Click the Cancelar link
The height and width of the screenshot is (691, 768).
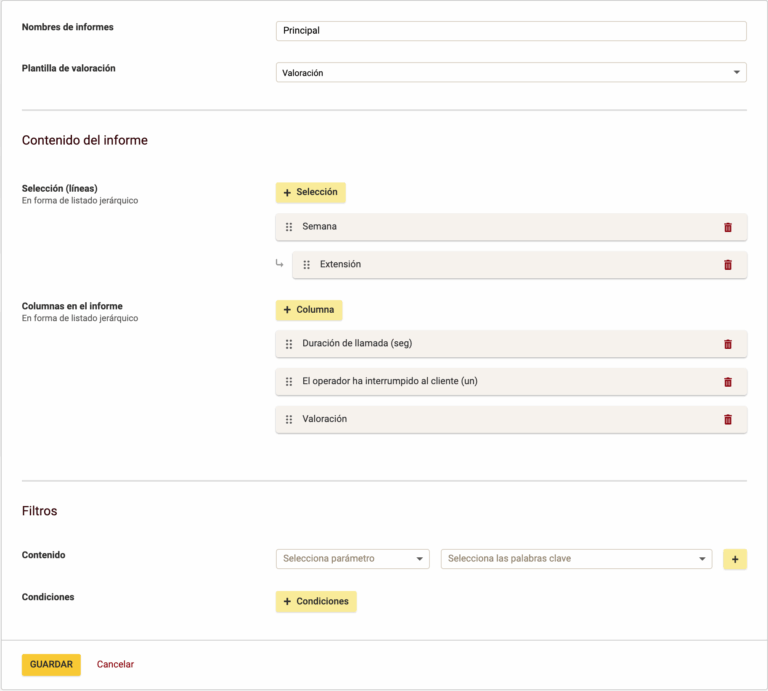click(115, 664)
